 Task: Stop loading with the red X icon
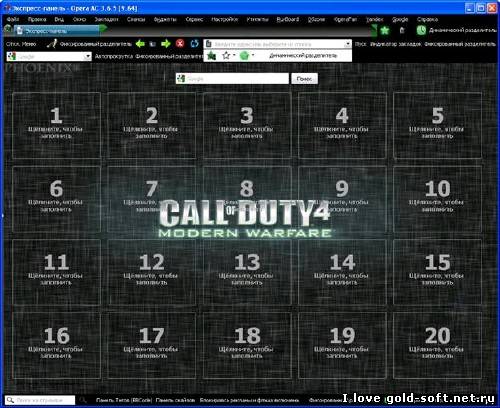(x=180, y=44)
